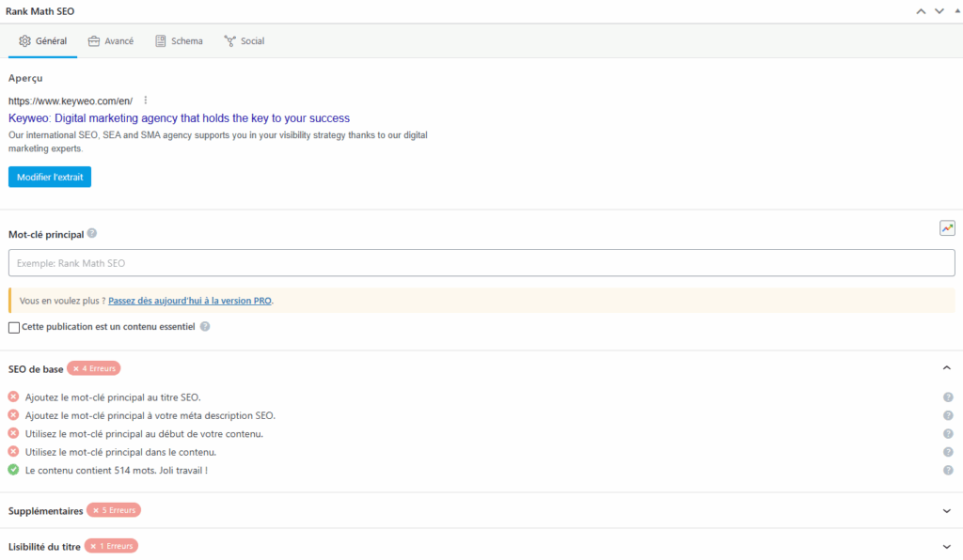The height and width of the screenshot is (560, 963).
Task: Check Cette publication est un contenu essentiel
Action: tap(14, 326)
